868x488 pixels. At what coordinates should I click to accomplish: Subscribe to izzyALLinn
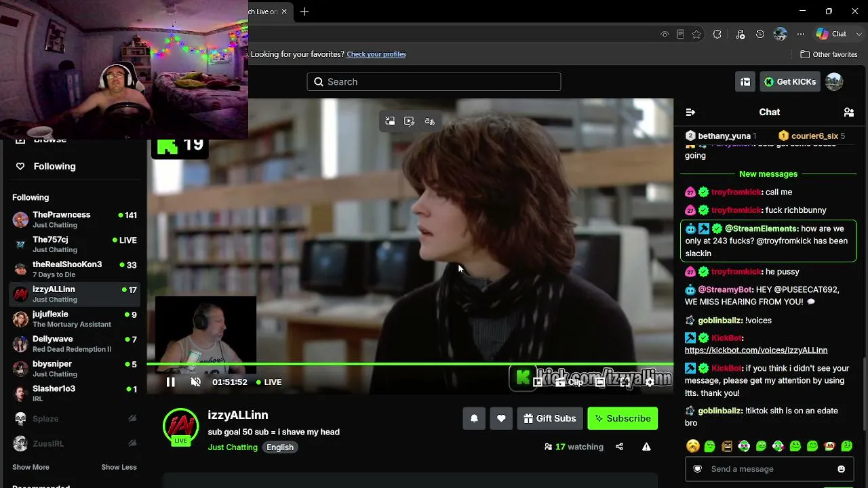[x=623, y=419]
